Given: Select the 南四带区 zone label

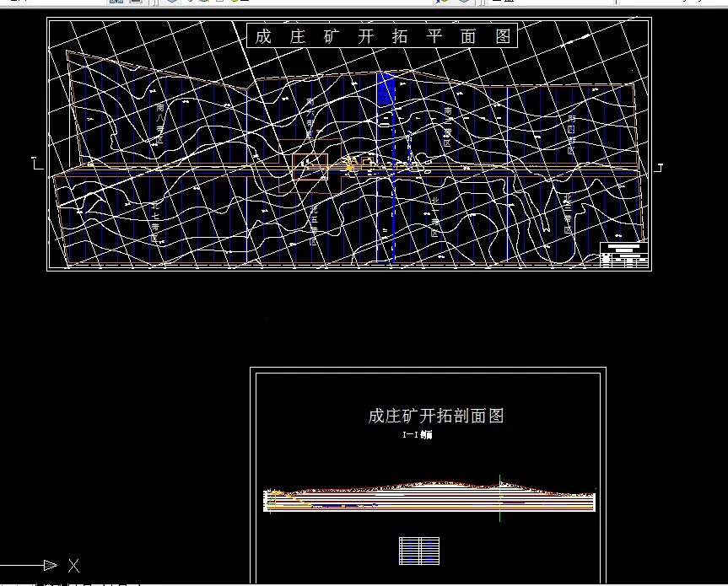Looking at the screenshot, I should [x=571, y=135].
